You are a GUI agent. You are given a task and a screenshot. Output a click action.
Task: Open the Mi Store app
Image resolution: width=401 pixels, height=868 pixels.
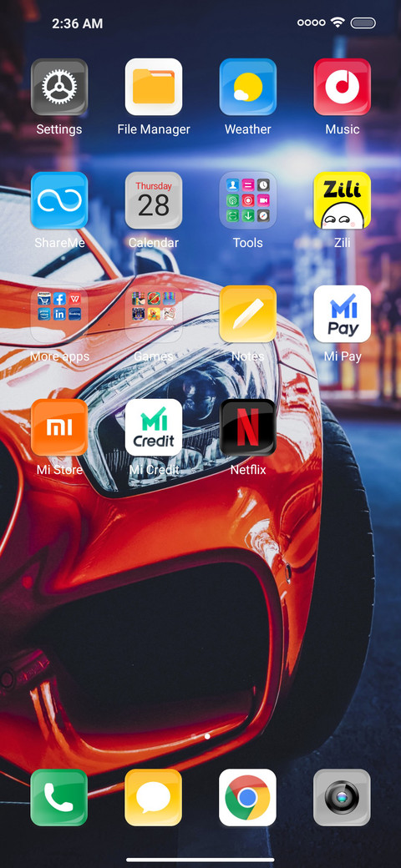[x=59, y=427]
